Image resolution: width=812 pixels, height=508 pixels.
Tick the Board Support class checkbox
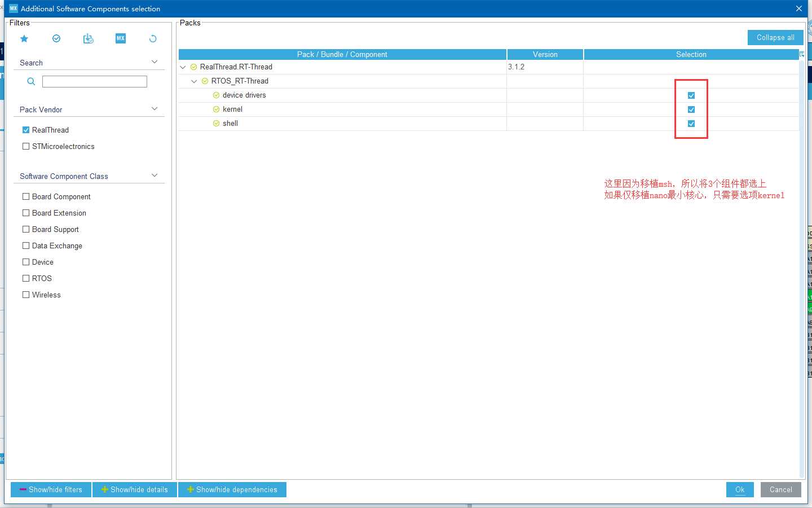tap(26, 229)
